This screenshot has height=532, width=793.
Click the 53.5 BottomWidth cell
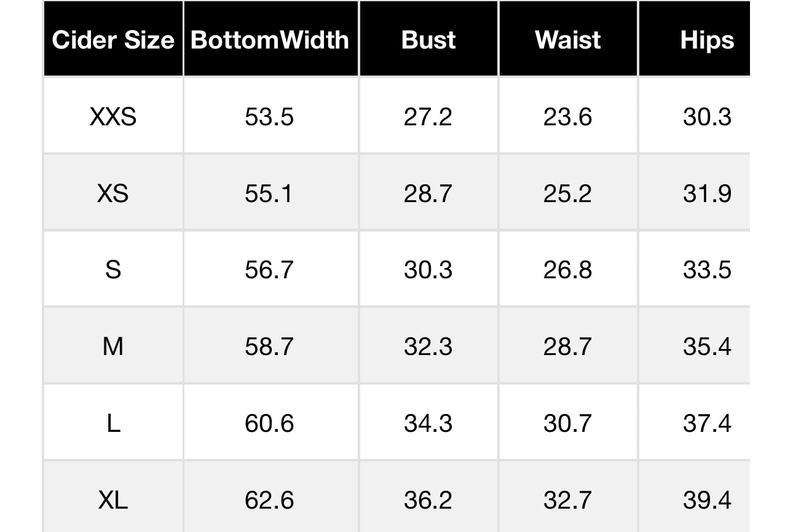270,116
